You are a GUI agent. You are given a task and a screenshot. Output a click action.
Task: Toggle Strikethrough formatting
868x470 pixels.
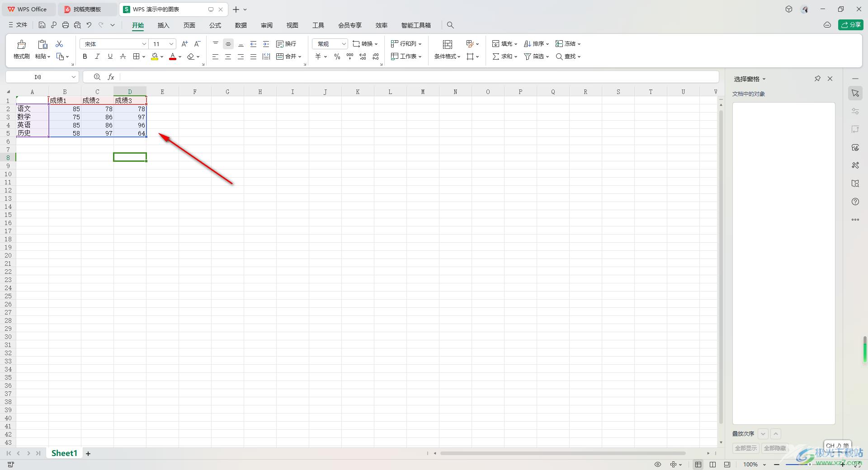coord(123,56)
